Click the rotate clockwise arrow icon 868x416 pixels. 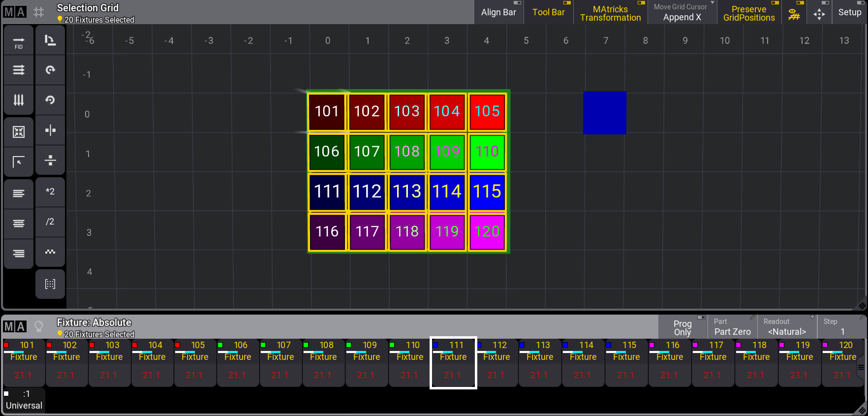pos(50,70)
